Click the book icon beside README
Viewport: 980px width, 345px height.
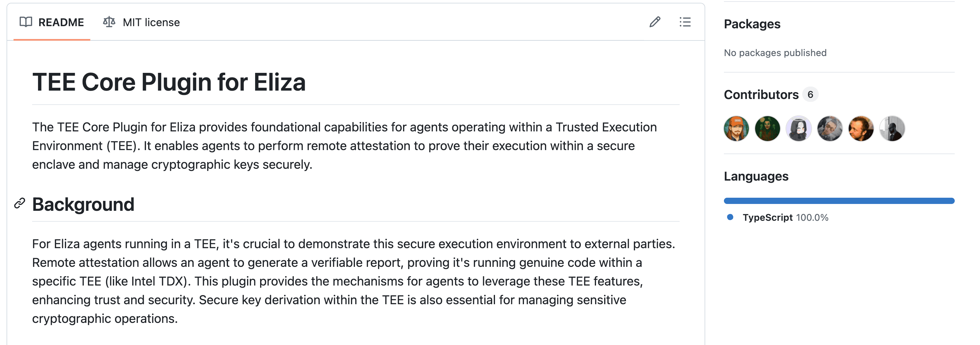click(26, 22)
